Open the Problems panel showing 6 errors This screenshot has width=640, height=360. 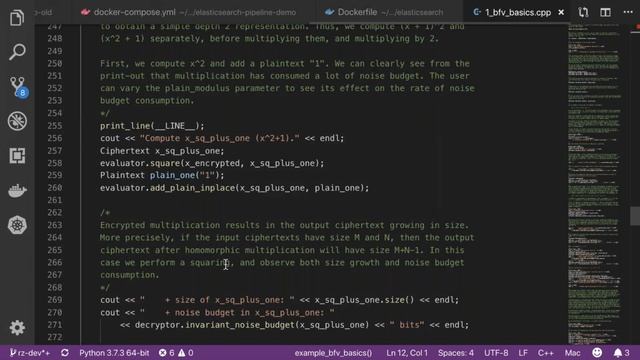176,353
